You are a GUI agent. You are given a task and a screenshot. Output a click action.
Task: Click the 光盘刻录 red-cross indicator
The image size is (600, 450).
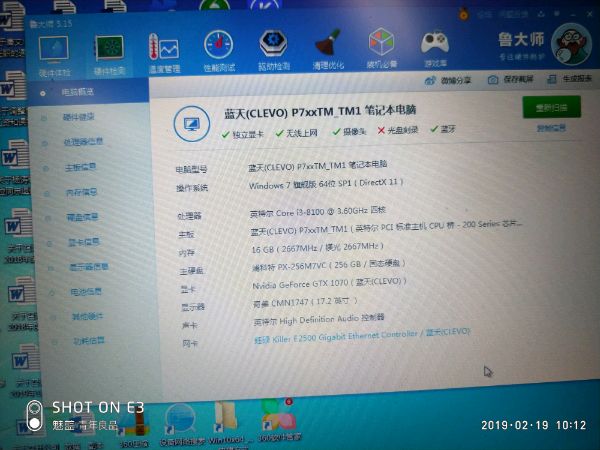coord(398,130)
